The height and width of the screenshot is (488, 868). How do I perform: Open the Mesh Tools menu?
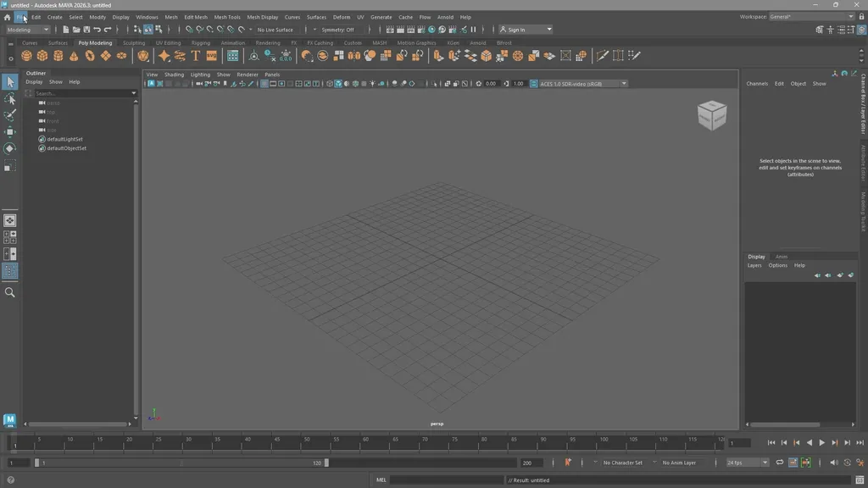pos(226,16)
